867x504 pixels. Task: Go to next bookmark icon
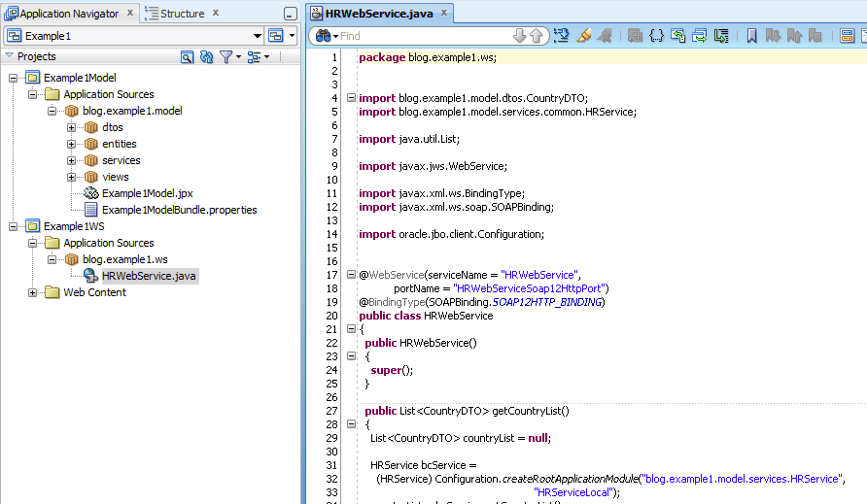[x=773, y=36]
